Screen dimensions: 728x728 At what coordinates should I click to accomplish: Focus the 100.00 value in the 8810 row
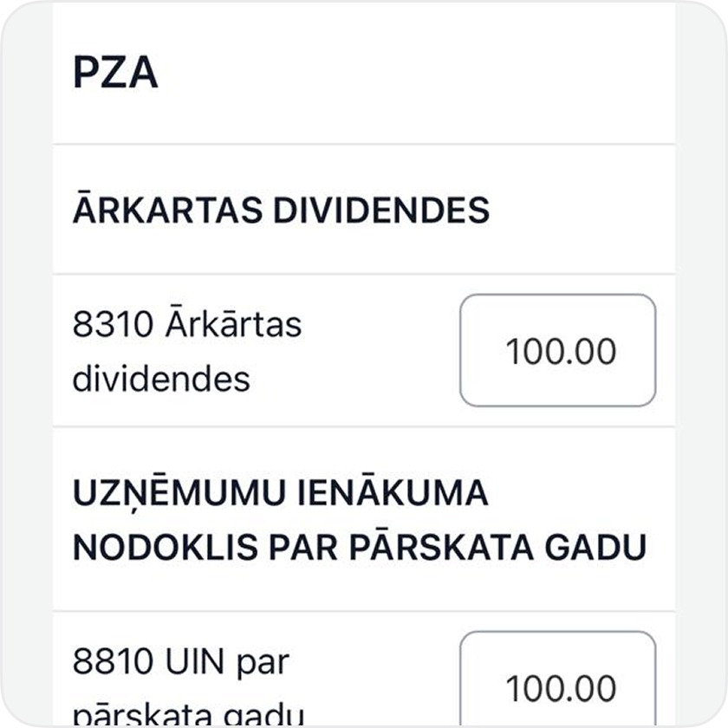(x=561, y=688)
